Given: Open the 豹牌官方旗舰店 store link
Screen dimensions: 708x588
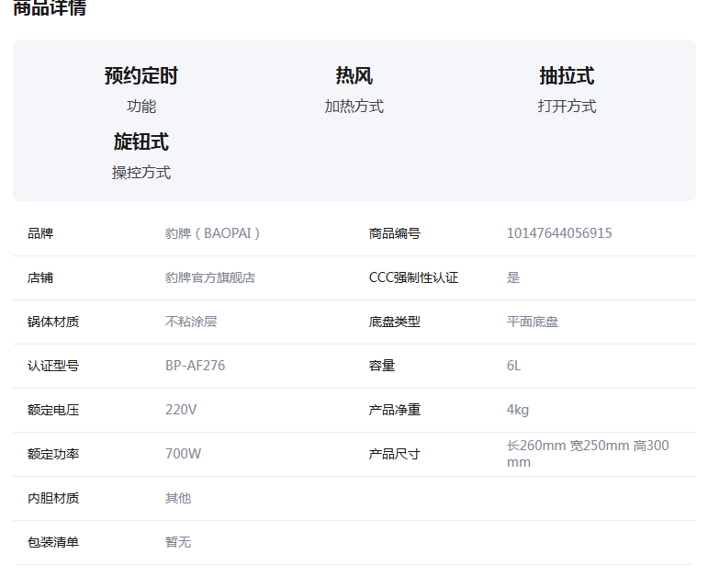Looking at the screenshot, I should [x=210, y=277].
